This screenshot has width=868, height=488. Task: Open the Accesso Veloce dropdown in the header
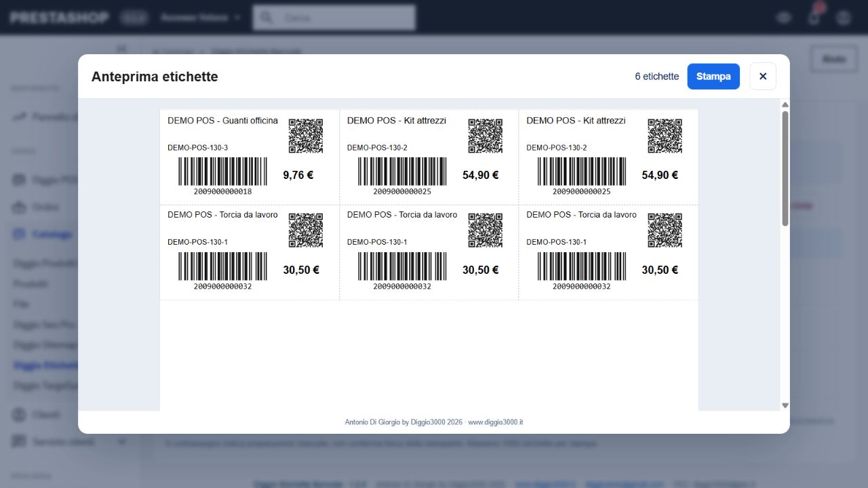tap(201, 18)
